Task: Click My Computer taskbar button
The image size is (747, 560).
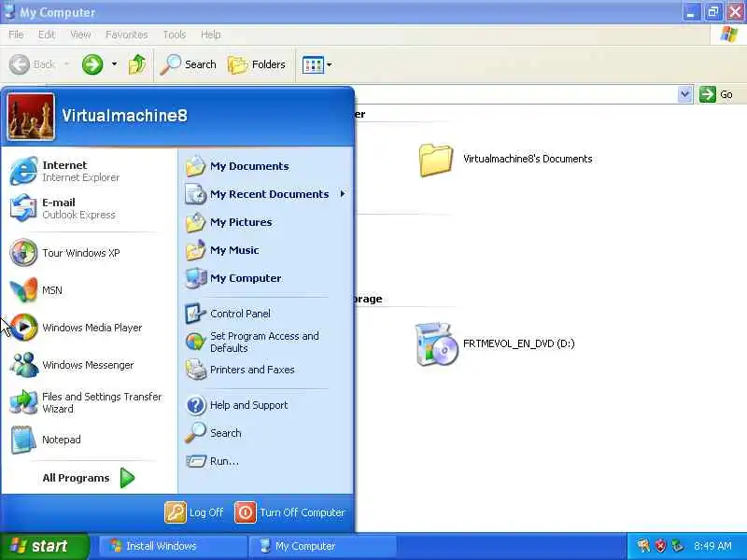Action: [323, 546]
